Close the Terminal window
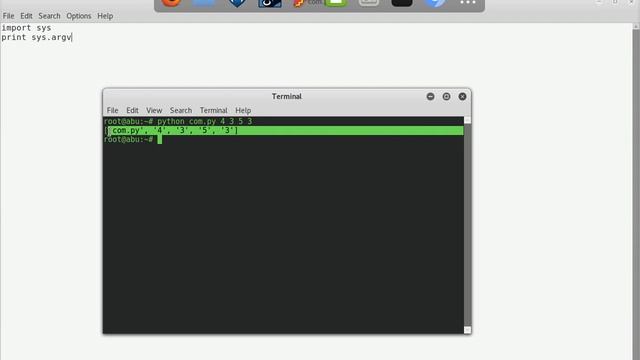The width and height of the screenshot is (640, 360). [462, 96]
